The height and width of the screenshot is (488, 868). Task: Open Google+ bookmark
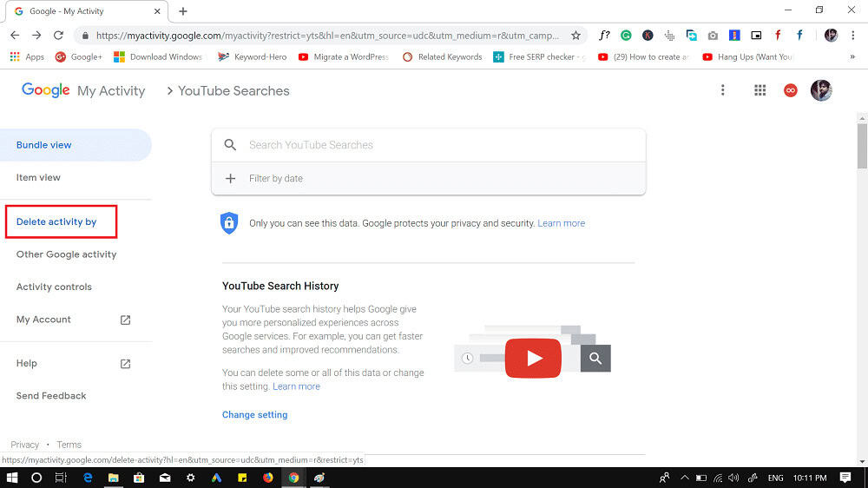79,56
